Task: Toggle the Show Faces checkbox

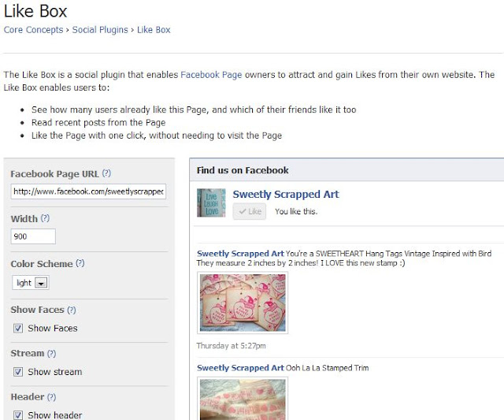Action: pyautogui.click(x=18, y=328)
